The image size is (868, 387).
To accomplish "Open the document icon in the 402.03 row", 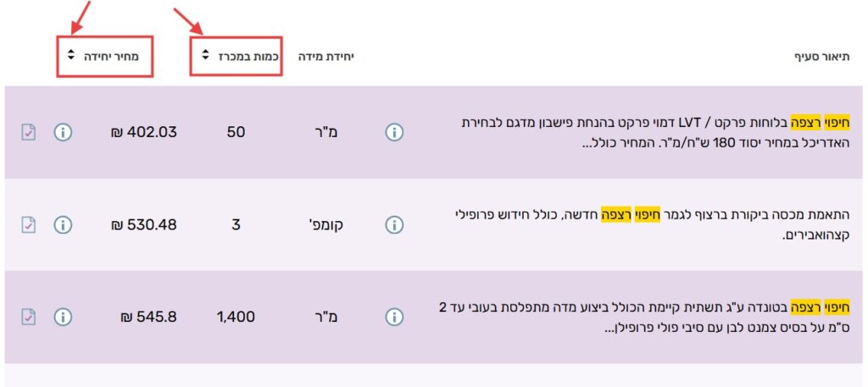I will [x=29, y=132].
